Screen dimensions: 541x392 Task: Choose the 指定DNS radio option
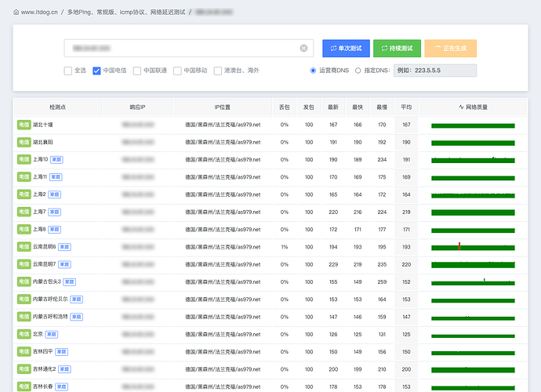click(x=358, y=71)
